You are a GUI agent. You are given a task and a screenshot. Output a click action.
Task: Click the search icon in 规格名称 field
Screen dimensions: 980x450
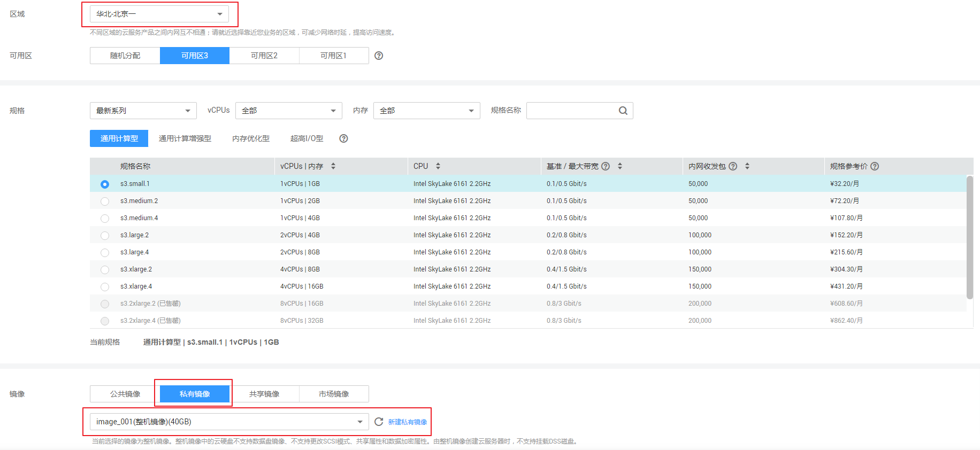coord(623,111)
